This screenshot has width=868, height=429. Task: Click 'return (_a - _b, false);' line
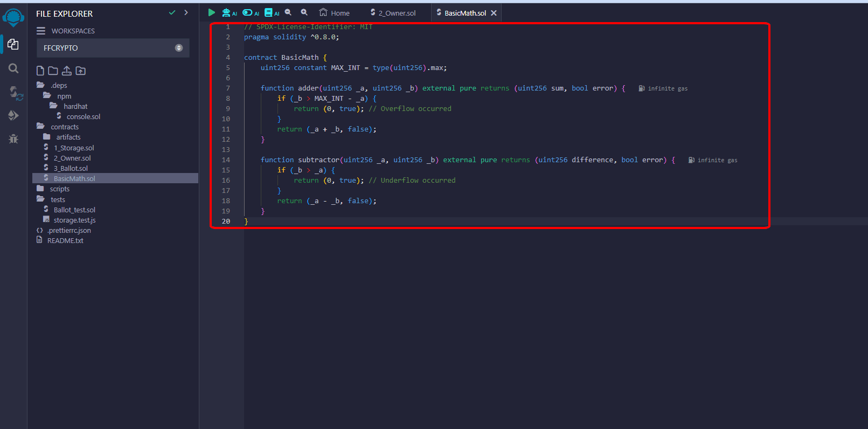tap(327, 201)
